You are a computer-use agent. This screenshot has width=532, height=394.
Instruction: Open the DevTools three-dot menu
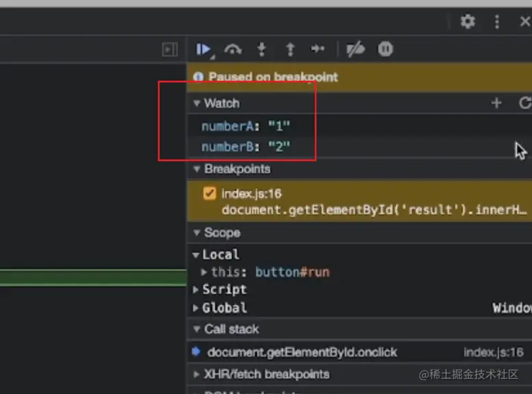pos(497,22)
